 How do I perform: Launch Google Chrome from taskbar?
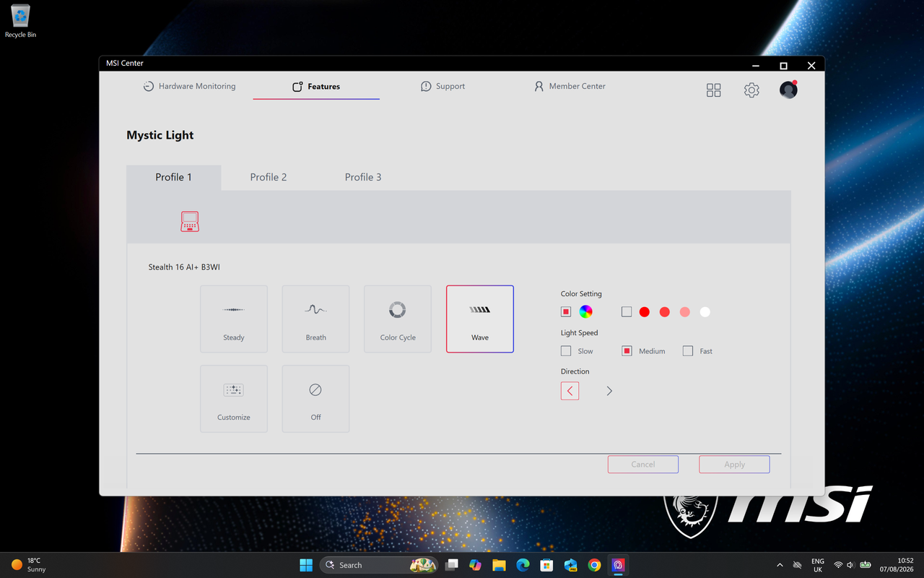click(x=594, y=565)
